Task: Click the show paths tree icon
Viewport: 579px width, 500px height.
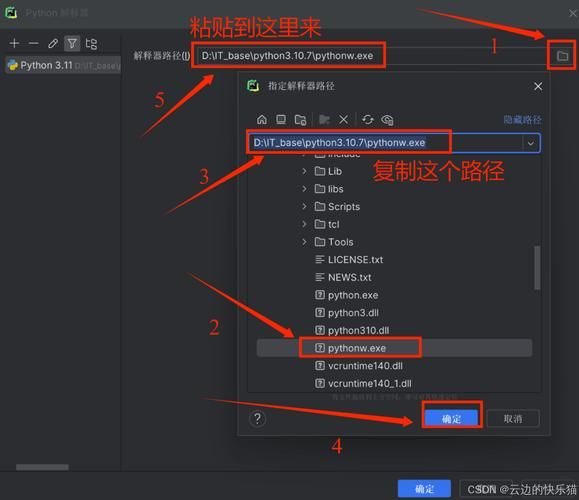Action: (91, 44)
